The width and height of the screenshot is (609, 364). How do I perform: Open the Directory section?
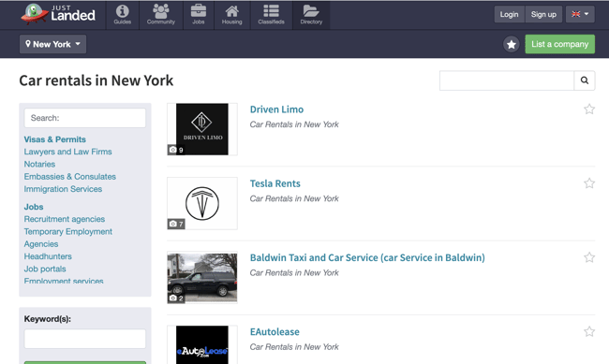(311, 15)
